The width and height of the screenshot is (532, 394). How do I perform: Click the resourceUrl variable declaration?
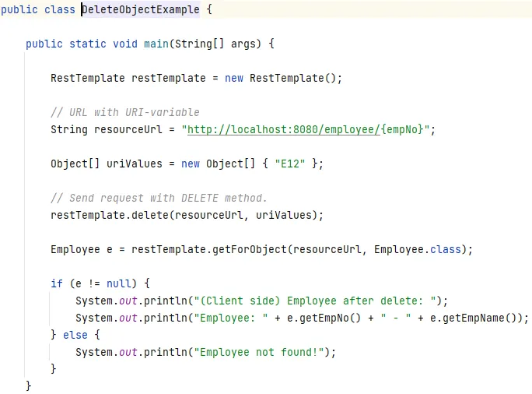128,129
